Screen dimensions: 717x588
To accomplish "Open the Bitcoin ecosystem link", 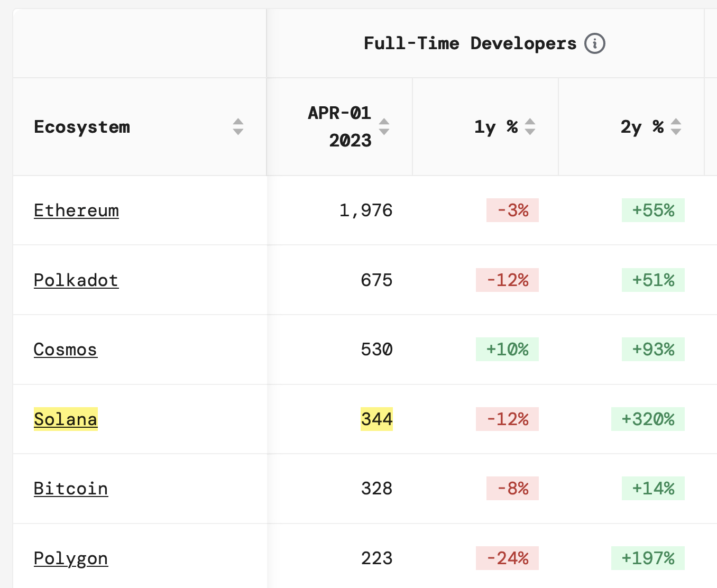I will [x=71, y=489].
